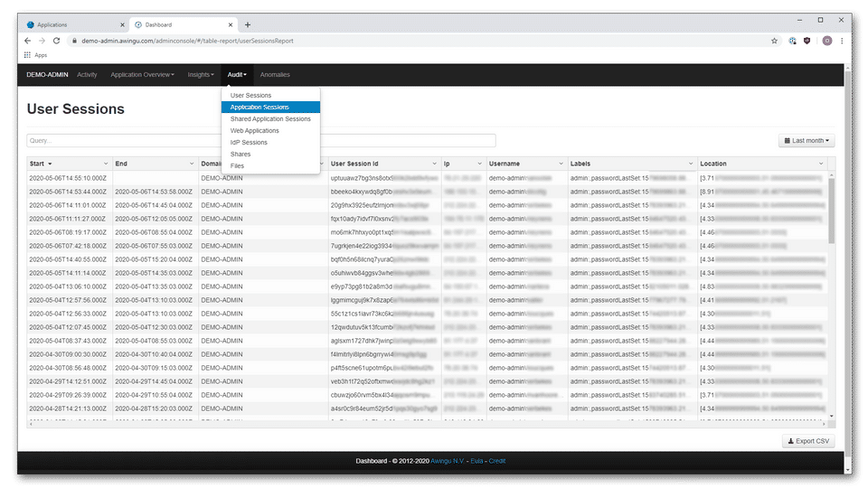Open the DEMO-ADMIN home link
The image size is (868, 488).
pos(47,75)
